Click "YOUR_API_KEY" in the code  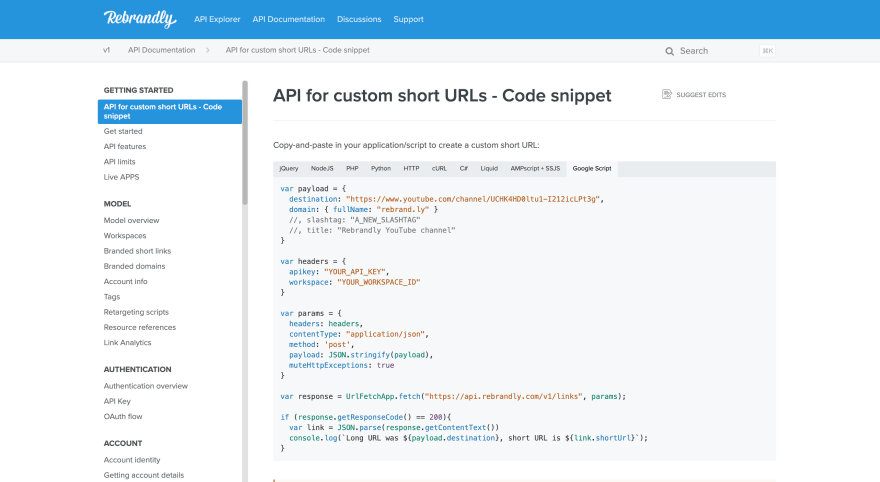point(355,272)
